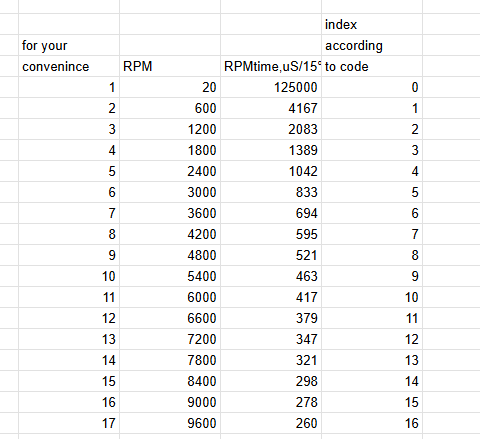
Task: Click the 'convenince' label cell
Action: pyautogui.click(x=69, y=66)
